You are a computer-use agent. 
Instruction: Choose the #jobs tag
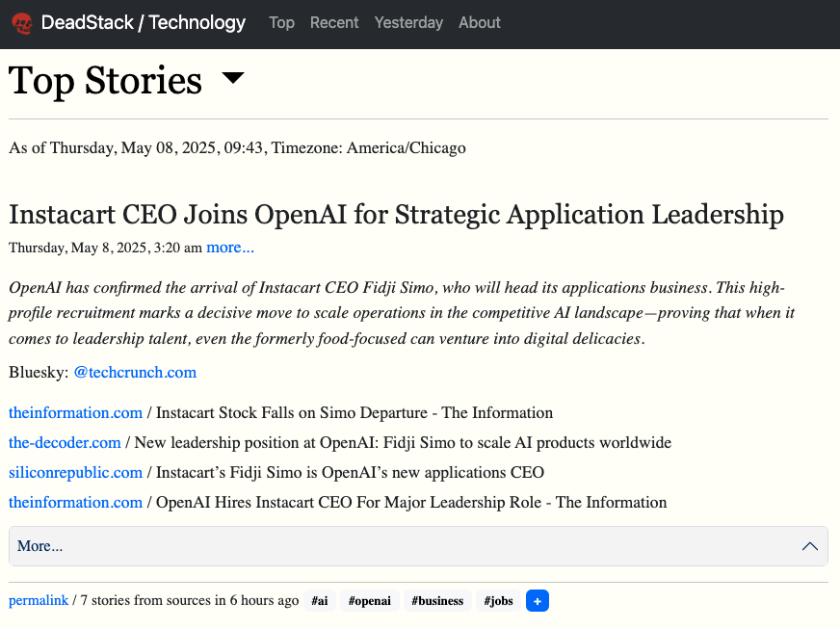point(499,601)
